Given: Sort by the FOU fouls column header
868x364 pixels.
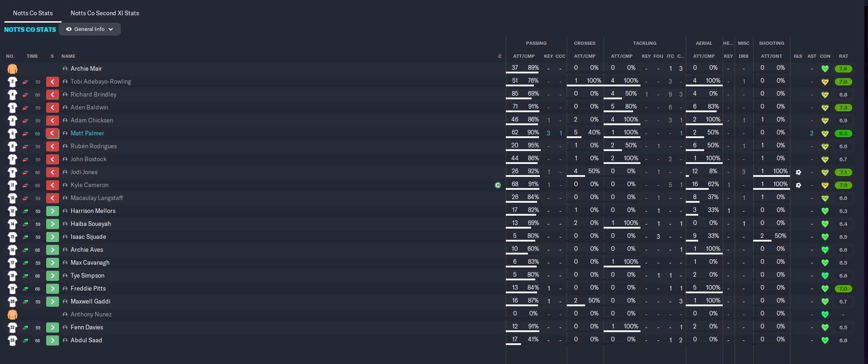Looking at the screenshot, I should click(x=658, y=56).
